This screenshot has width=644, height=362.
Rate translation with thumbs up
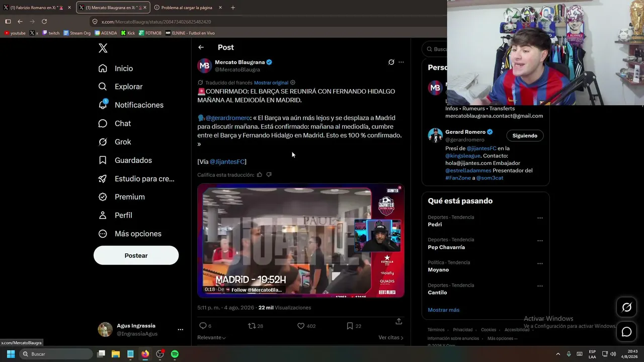[x=260, y=174]
